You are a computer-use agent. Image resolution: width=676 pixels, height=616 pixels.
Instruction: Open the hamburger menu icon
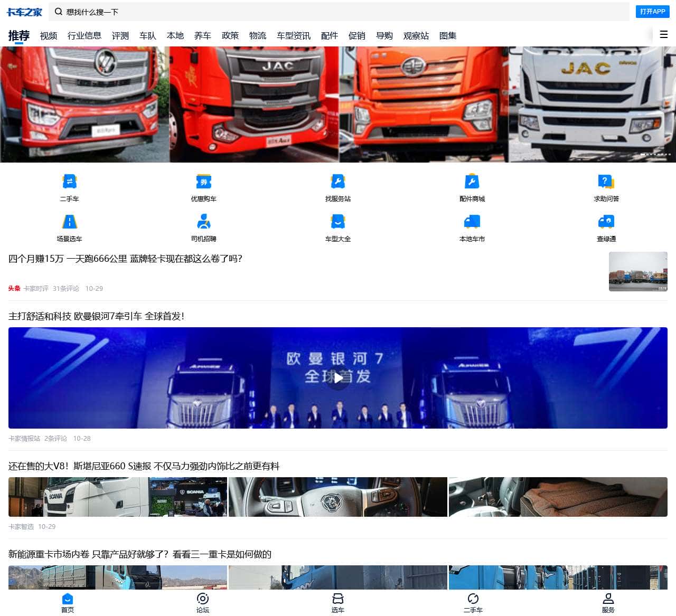coord(664,34)
